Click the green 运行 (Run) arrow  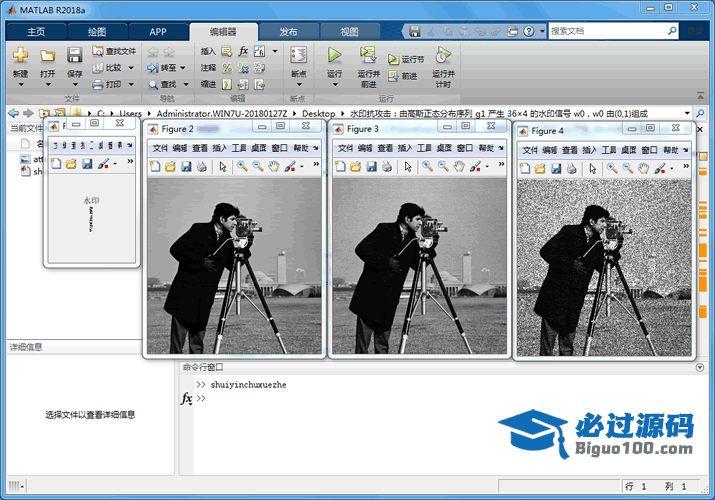334,55
